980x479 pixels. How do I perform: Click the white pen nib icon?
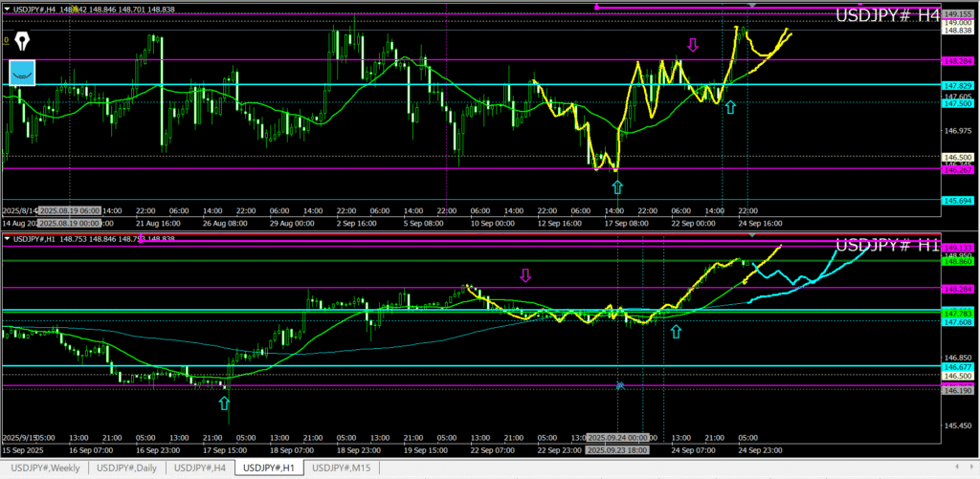tap(19, 43)
